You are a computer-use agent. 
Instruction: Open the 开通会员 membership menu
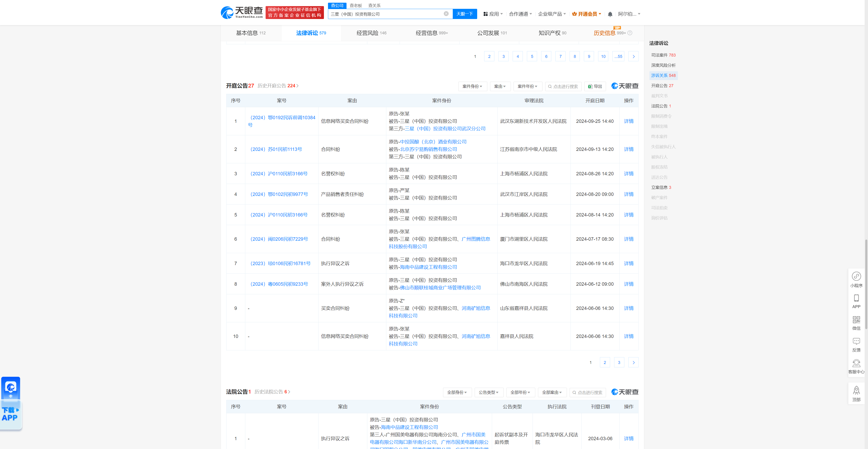tap(587, 14)
